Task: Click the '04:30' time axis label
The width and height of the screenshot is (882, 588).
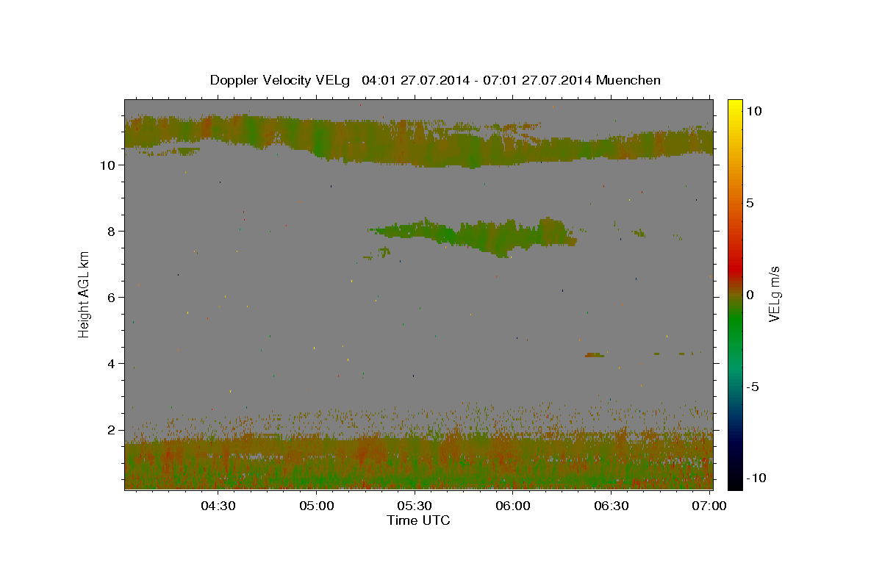Action: tap(218, 506)
